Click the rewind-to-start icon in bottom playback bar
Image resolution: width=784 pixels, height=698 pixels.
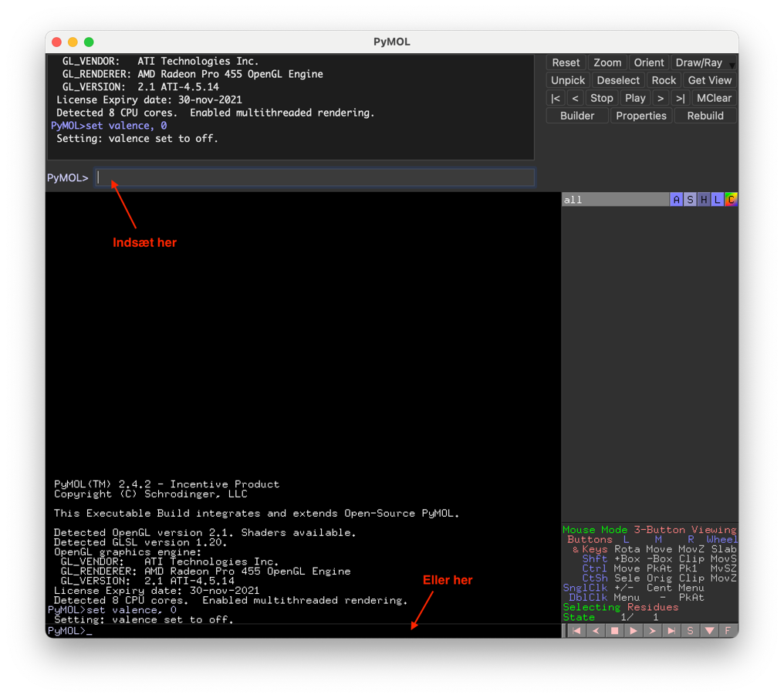(576, 630)
